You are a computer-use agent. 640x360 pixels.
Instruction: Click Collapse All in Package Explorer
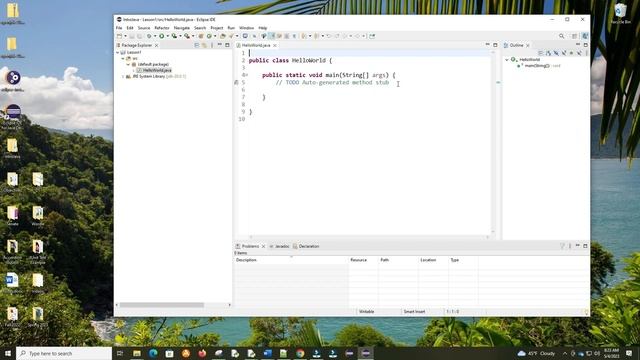197,45
